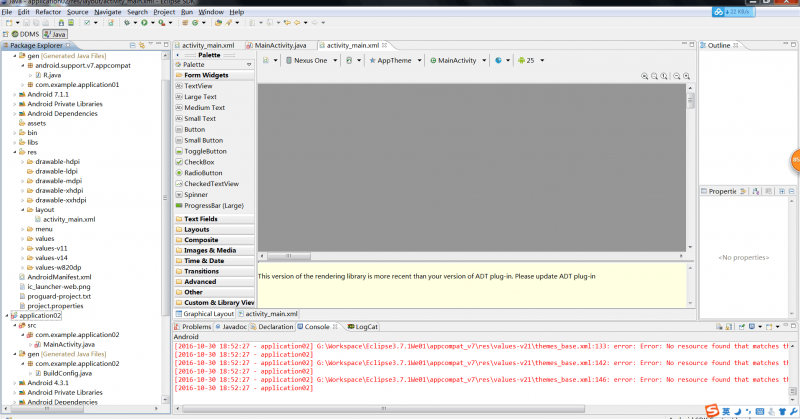Open the AppTheme theme dropdown

(393, 61)
